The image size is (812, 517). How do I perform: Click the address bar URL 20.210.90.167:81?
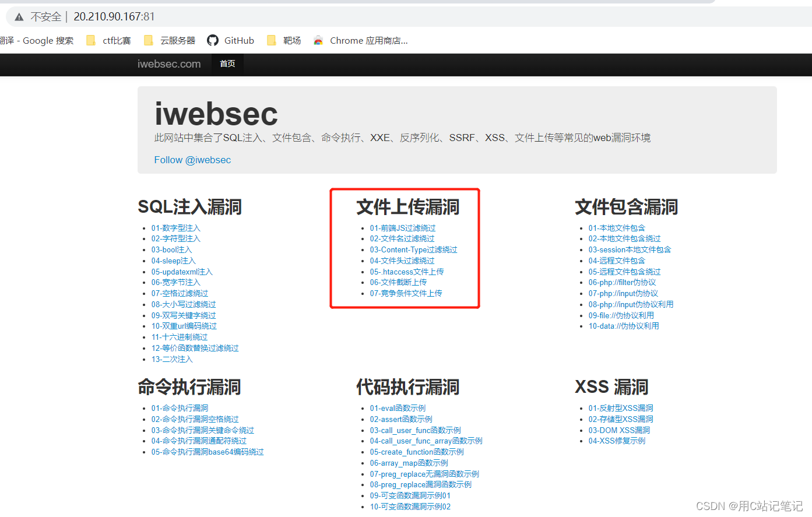(x=114, y=16)
